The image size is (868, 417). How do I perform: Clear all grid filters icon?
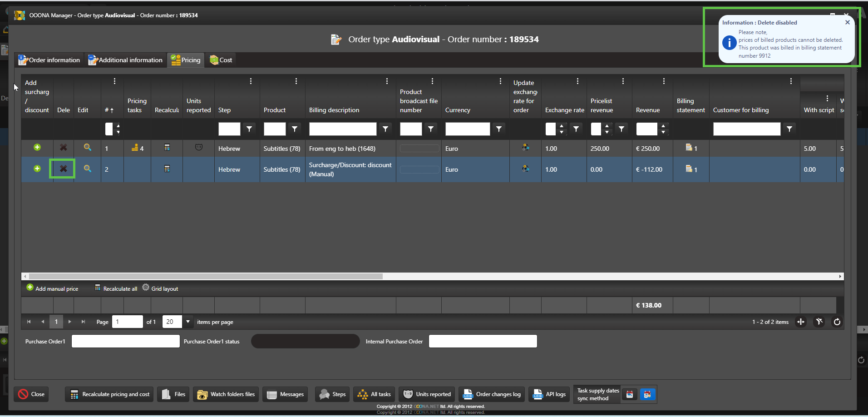pyautogui.click(x=819, y=322)
